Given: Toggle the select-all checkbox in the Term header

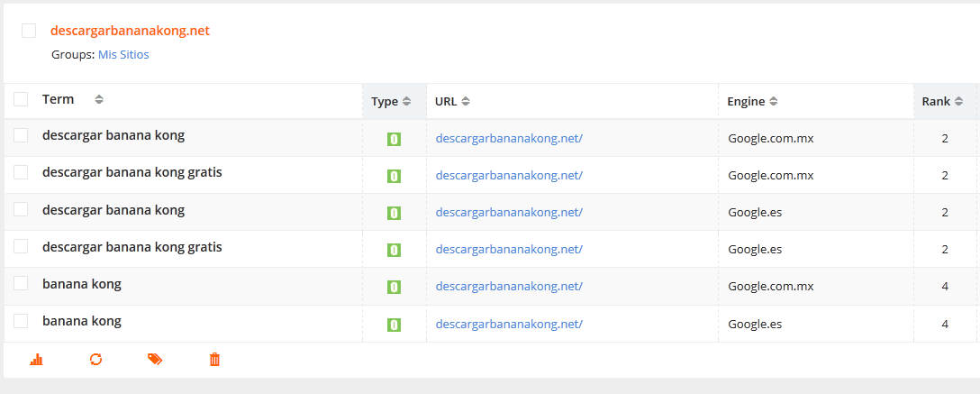Looking at the screenshot, I should [21, 99].
